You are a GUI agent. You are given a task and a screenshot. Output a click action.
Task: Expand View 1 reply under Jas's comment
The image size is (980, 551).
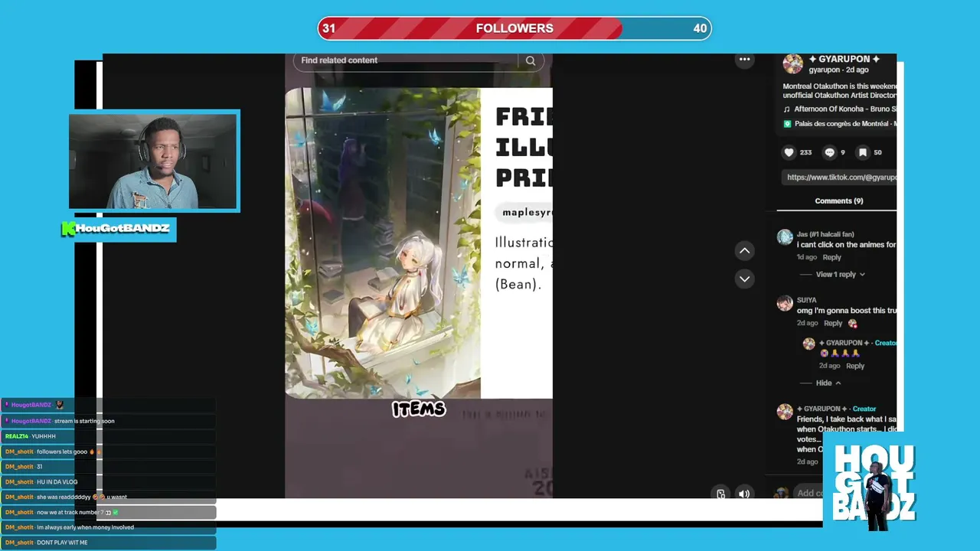(839, 274)
